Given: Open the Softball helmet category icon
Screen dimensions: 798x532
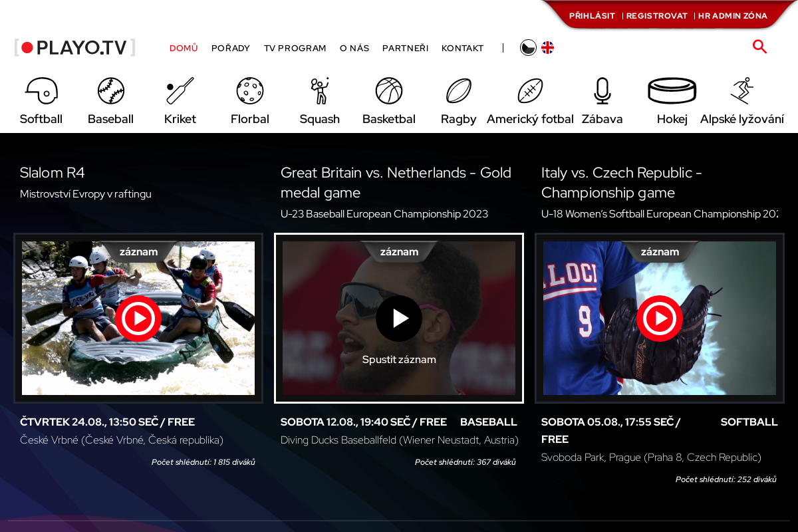Looking at the screenshot, I should coord(41,90).
